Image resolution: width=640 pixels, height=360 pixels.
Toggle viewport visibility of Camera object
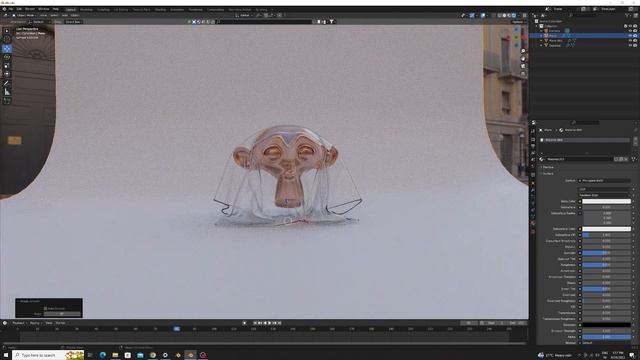[x=631, y=31]
